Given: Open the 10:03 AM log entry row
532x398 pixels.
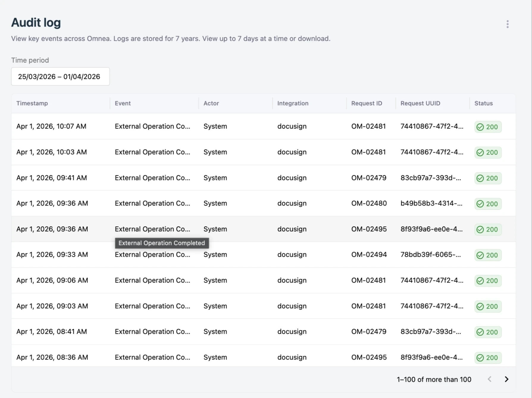Looking at the screenshot, I should (x=264, y=152).
